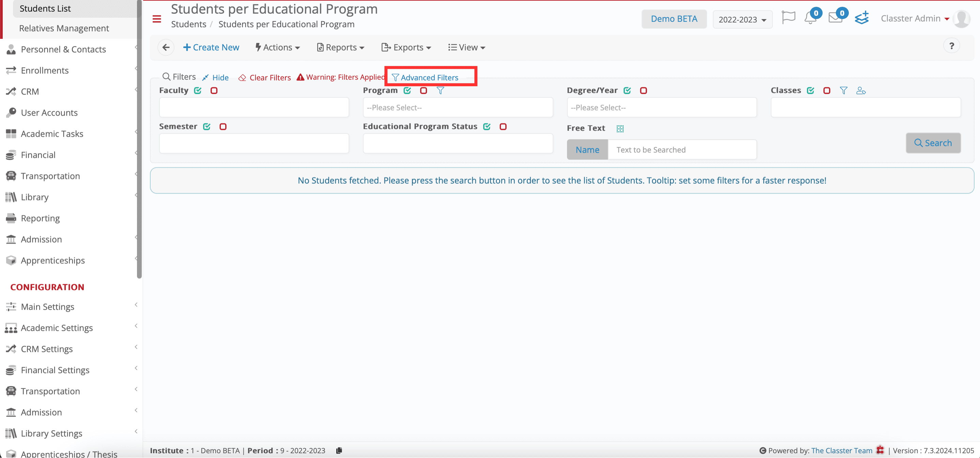The height and width of the screenshot is (458, 980).
Task: Click the Search button
Action: tap(933, 143)
